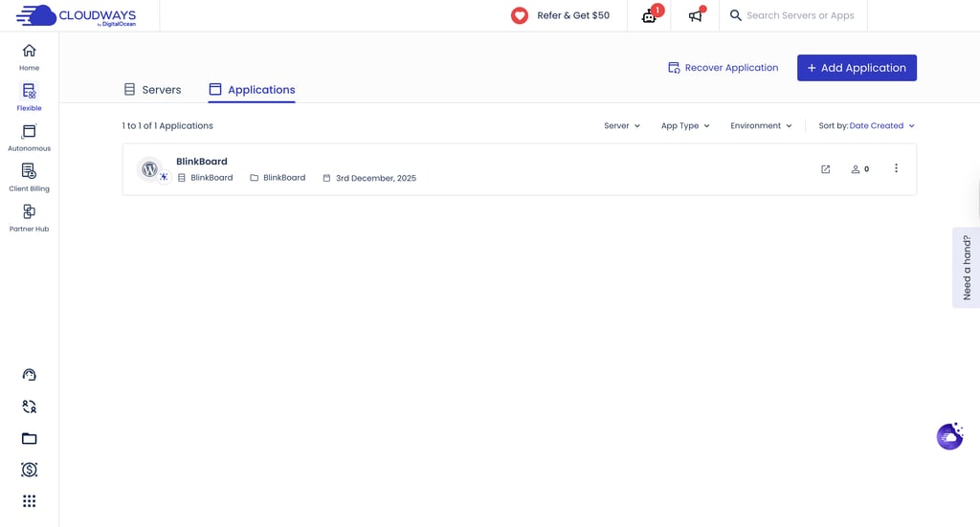
Task: Open the dollar billing icon in sidebar
Action: (x=29, y=470)
